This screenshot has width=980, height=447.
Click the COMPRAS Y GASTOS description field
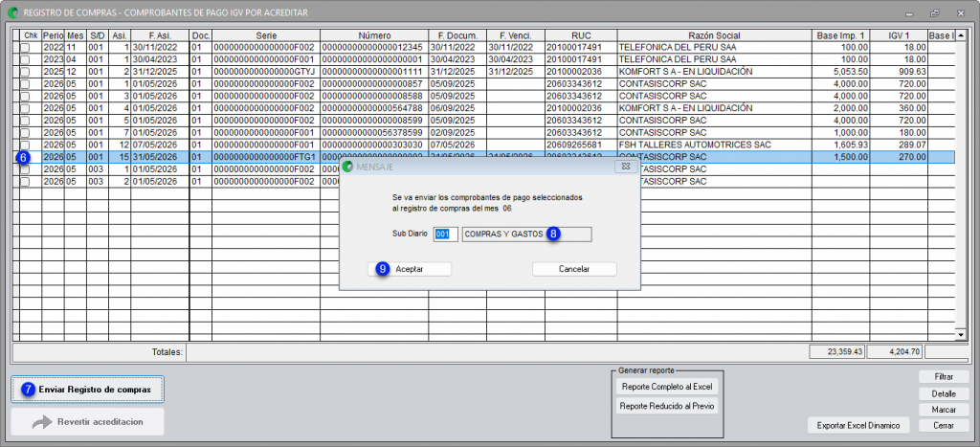coord(526,235)
